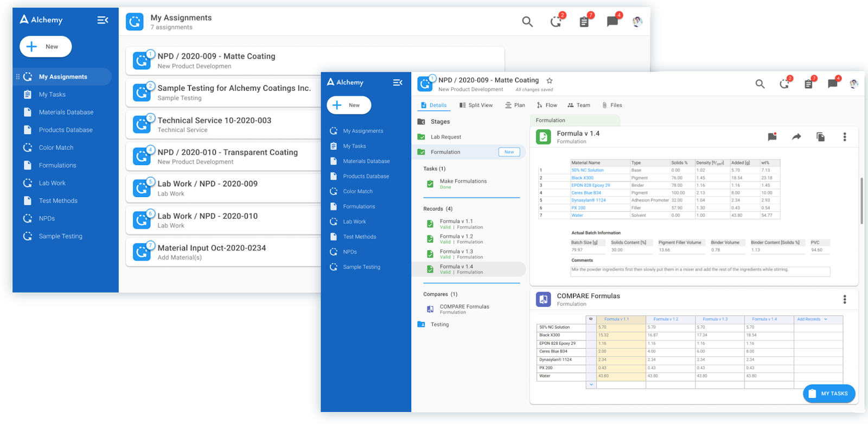868x429 pixels.
Task: Open assignment notifications (badge 2) in Matte Coating window
Action: (784, 84)
